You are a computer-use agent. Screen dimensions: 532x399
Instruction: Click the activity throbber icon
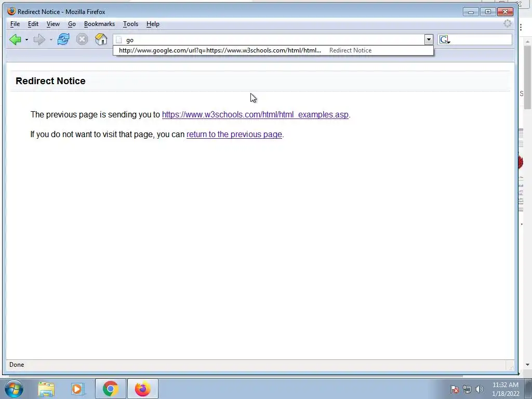coord(507,23)
